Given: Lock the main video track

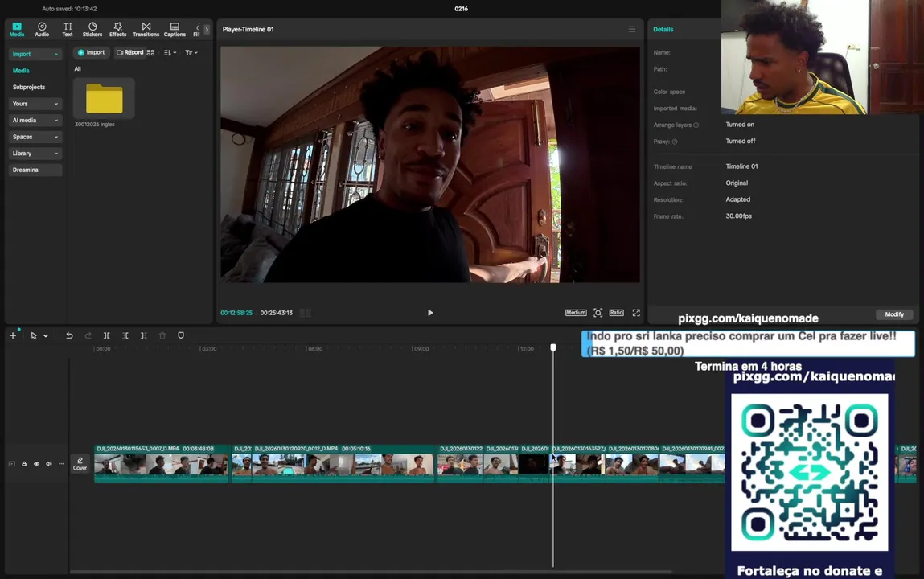Looking at the screenshot, I should (24, 464).
